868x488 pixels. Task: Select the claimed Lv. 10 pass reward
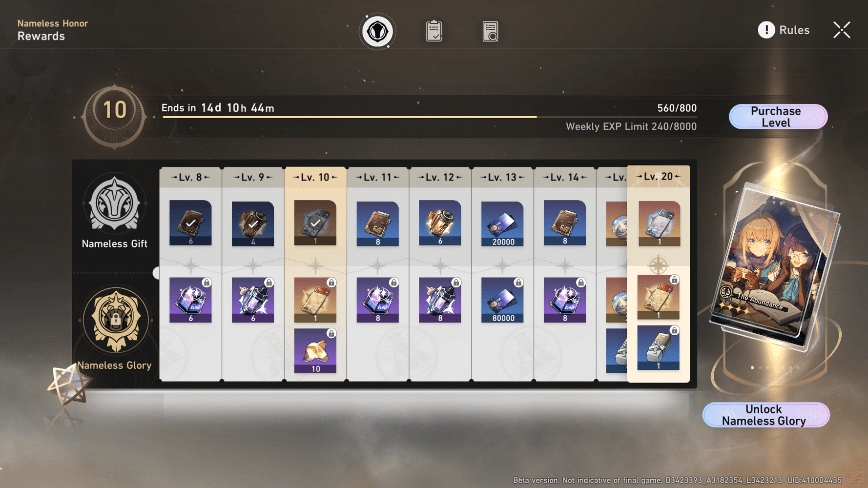pos(315,223)
